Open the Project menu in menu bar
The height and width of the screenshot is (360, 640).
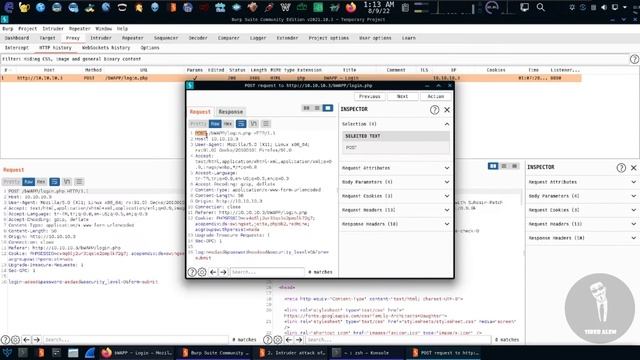click(28, 29)
